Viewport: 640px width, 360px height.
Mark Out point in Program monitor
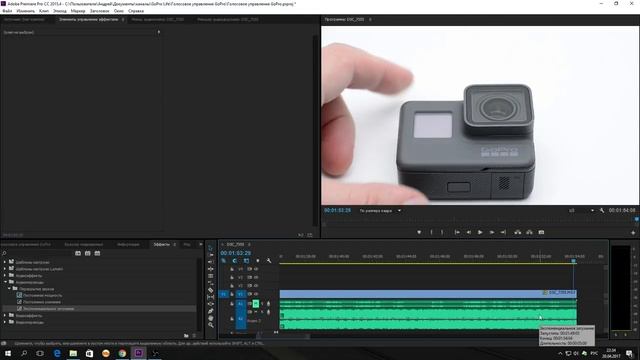[x=442, y=232]
